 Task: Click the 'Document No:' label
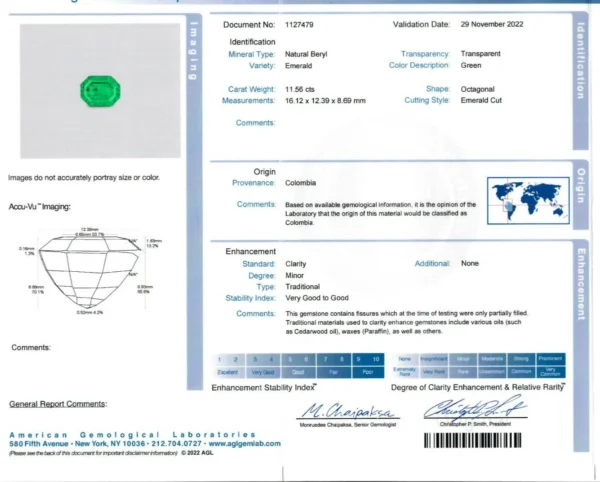coord(249,25)
